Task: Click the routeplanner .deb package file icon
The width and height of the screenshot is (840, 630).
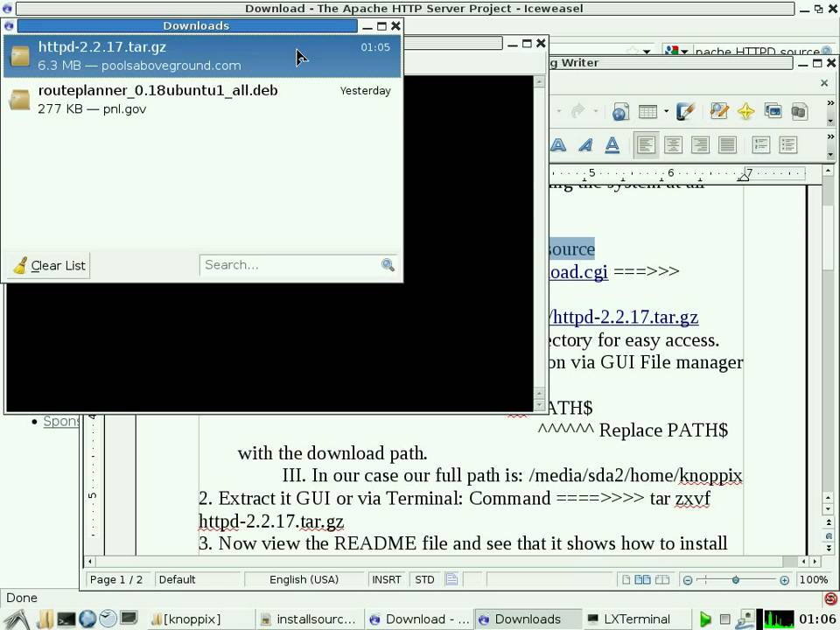Action: pos(20,100)
